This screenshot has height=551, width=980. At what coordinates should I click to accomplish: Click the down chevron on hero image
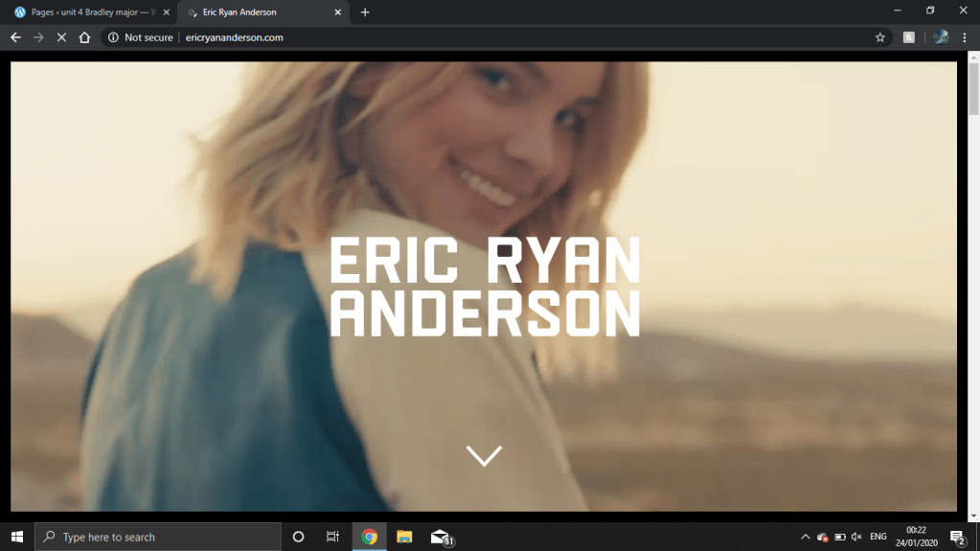[484, 455]
